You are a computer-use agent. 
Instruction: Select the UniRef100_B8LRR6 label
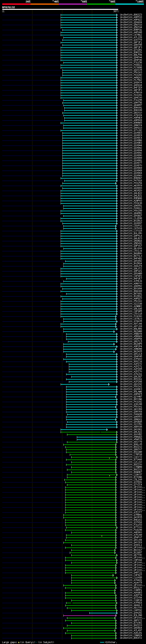tap(131, 329)
